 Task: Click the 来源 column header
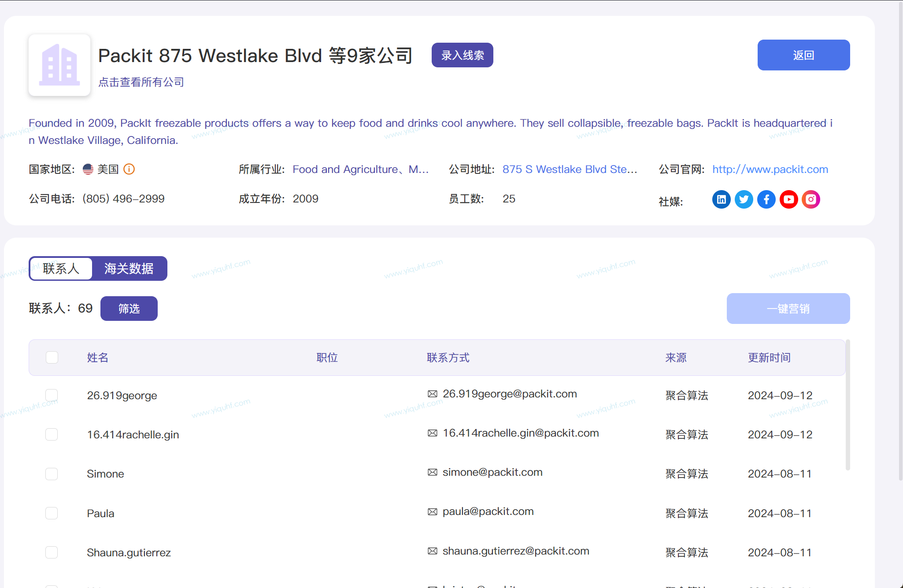point(676,357)
